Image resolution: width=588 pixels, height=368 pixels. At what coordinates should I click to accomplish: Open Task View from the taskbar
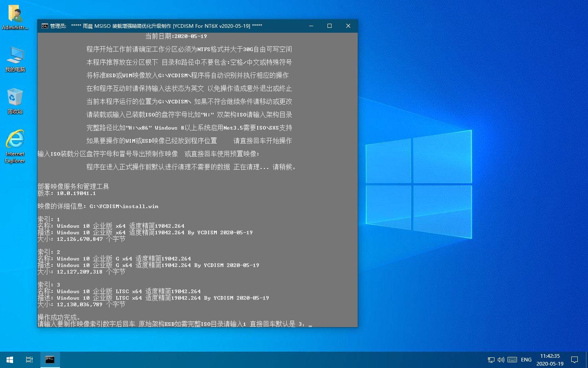(x=29, y=360)
